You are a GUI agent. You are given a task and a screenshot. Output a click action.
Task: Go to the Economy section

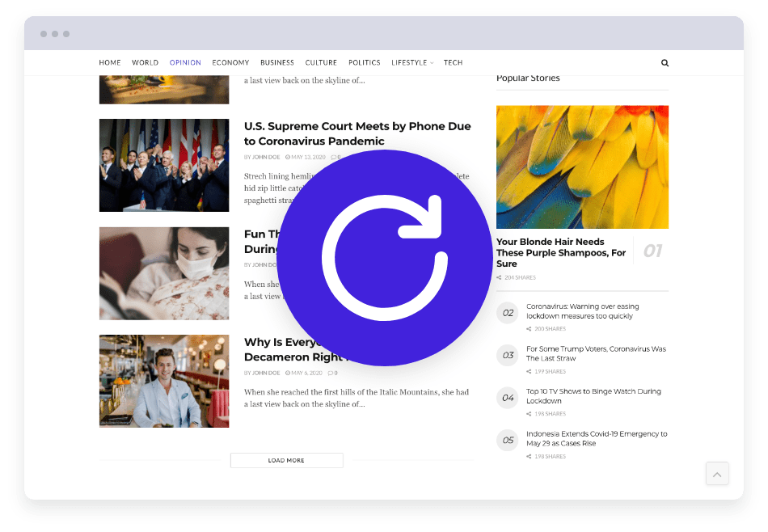point(230,62)
